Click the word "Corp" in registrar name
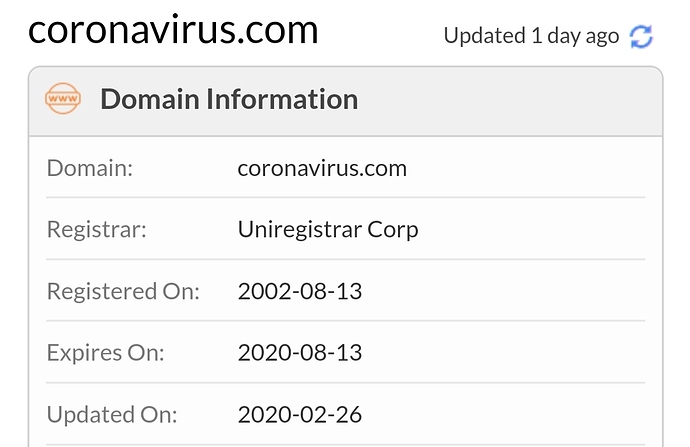The height and width of the screenshot is (447, 690). pyautogui.click(x=395, y=230)
